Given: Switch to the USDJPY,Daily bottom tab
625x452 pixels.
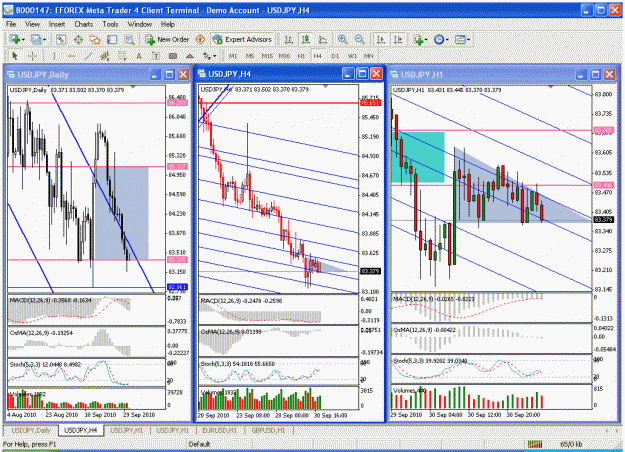Looking at the screenshot, I should click(31, 430).
